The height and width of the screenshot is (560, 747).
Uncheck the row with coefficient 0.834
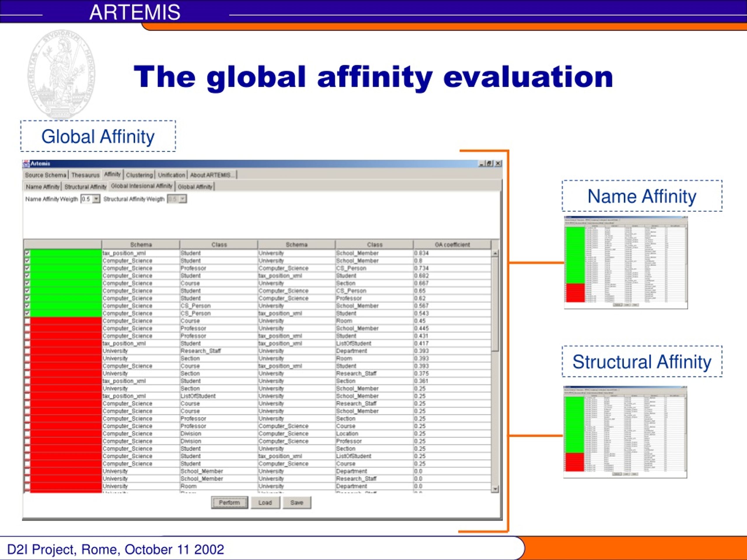point(27,253)
